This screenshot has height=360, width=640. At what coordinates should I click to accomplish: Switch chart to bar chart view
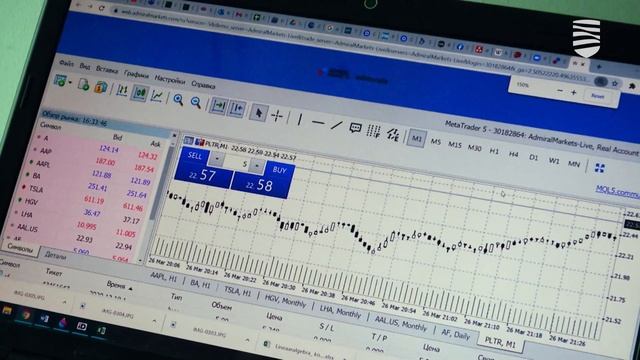pyautogui.click(x=122, y=91)
